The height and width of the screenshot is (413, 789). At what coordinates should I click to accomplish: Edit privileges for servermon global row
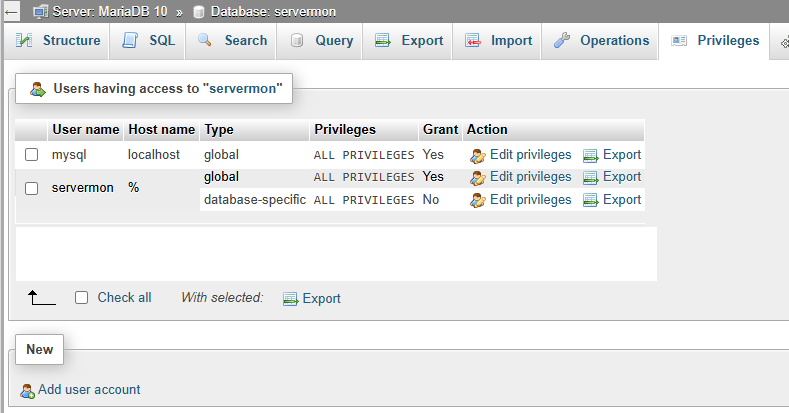(x=530, y=177)
